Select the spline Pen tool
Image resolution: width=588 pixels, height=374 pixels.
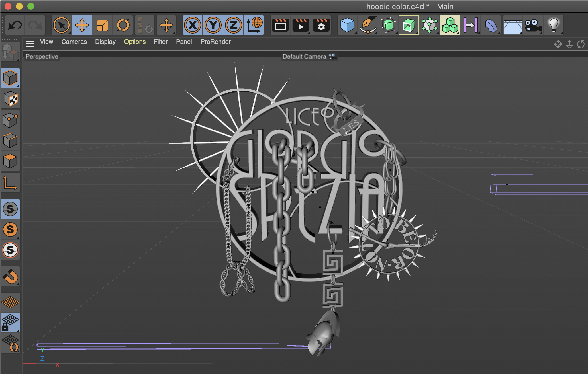pos(368,25)
